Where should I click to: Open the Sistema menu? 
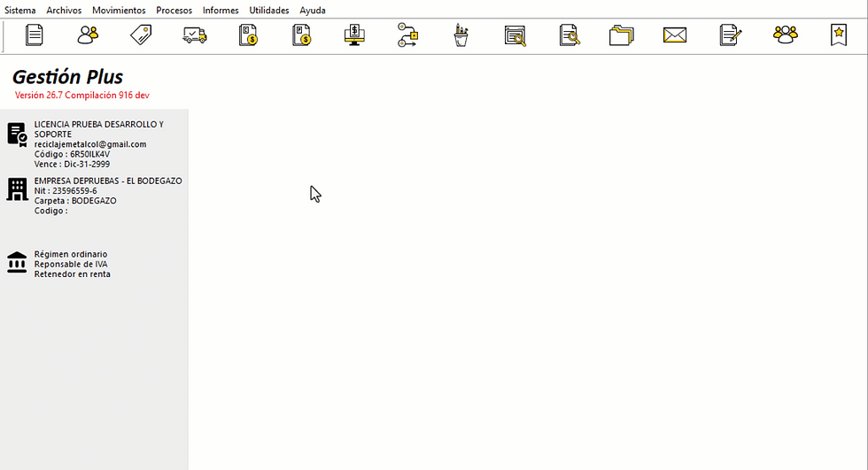19,11
